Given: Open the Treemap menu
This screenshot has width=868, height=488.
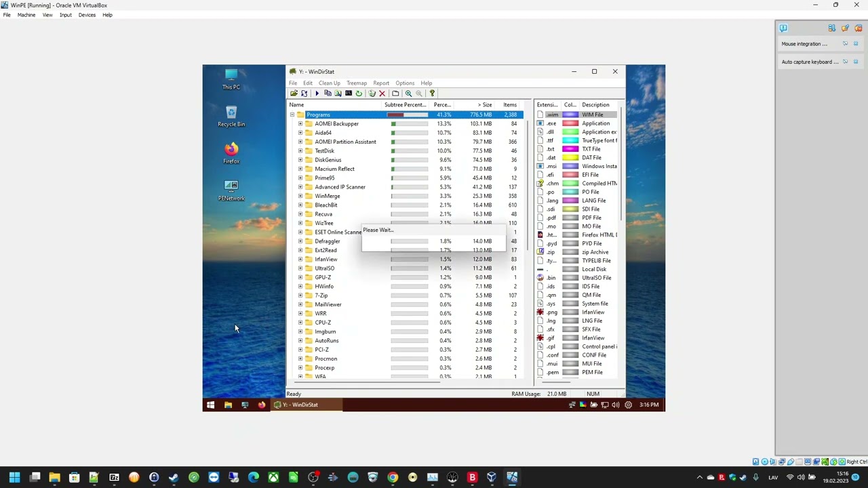Looking at the screenshot, I should [x=357, y=83].
